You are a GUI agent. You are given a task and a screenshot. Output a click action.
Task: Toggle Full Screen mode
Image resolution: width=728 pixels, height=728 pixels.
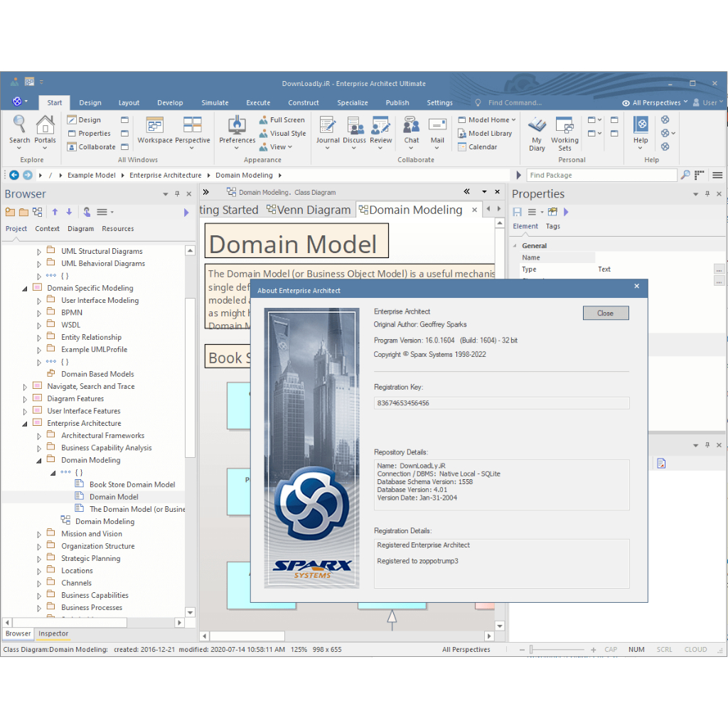pos(282,119)
